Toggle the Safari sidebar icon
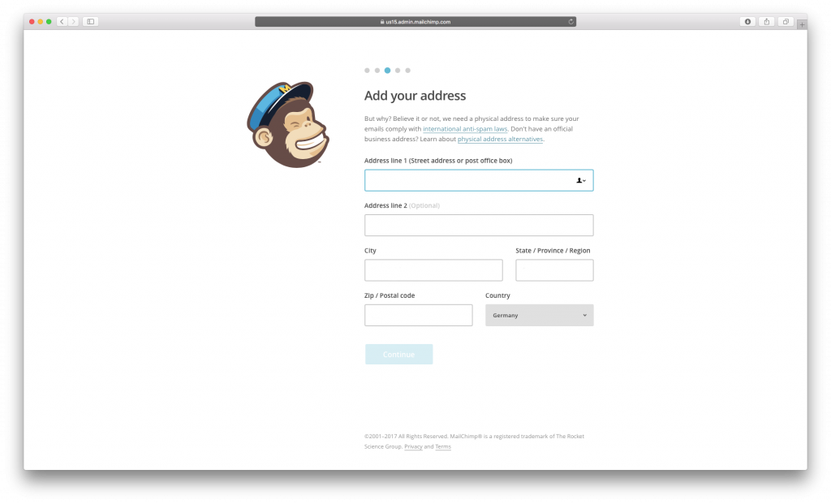Screen dimensions: 831x504 tap(91, 22)
